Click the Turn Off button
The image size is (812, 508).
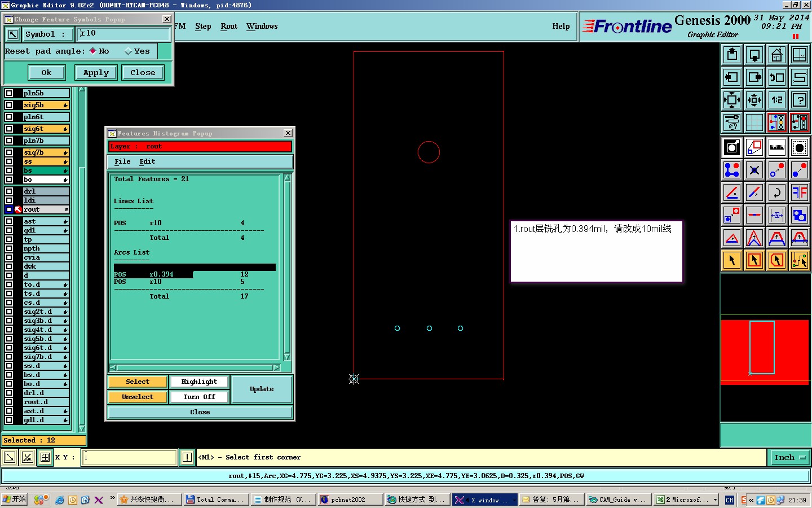click(199, 397)
